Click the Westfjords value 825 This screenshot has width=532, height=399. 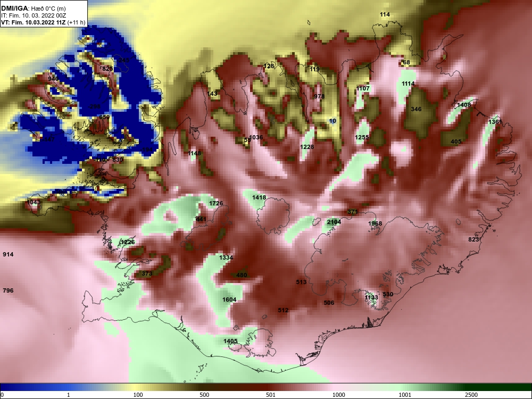point(107,69)
